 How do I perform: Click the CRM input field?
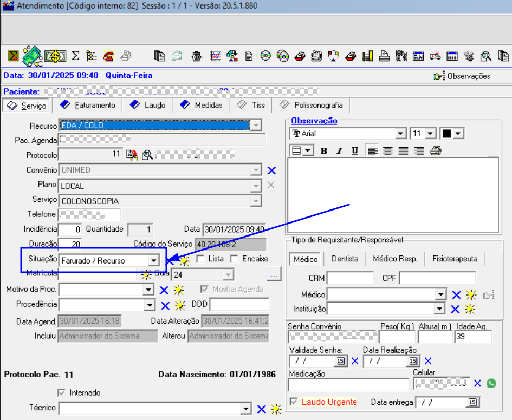350,279
